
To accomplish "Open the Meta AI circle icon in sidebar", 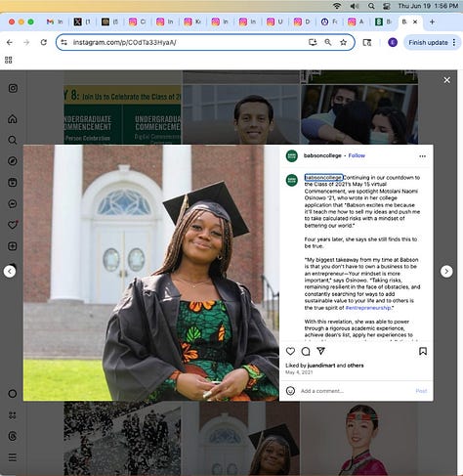I will click(13, 394).
